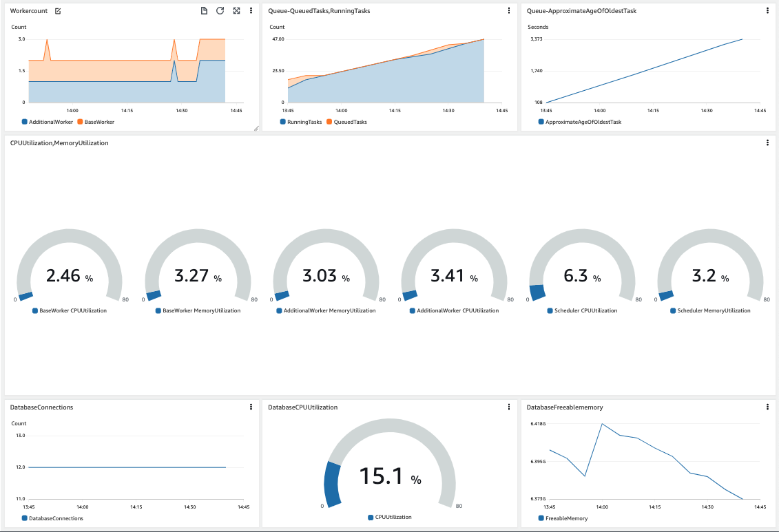Open options menu on Queue-QueuedTasks,RunningTasks widget
779x532 pixels.
(x=508, y=9)
